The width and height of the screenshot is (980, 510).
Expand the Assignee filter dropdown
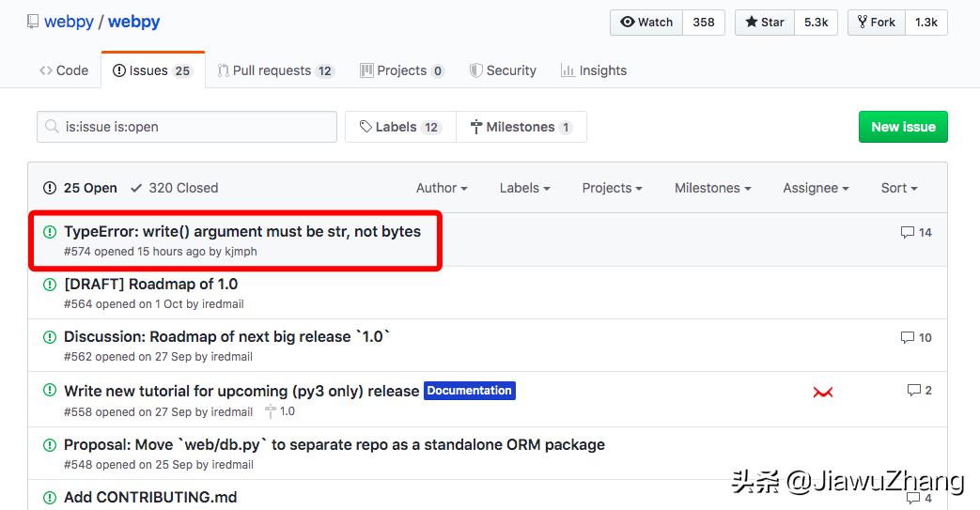coord(816,188)
